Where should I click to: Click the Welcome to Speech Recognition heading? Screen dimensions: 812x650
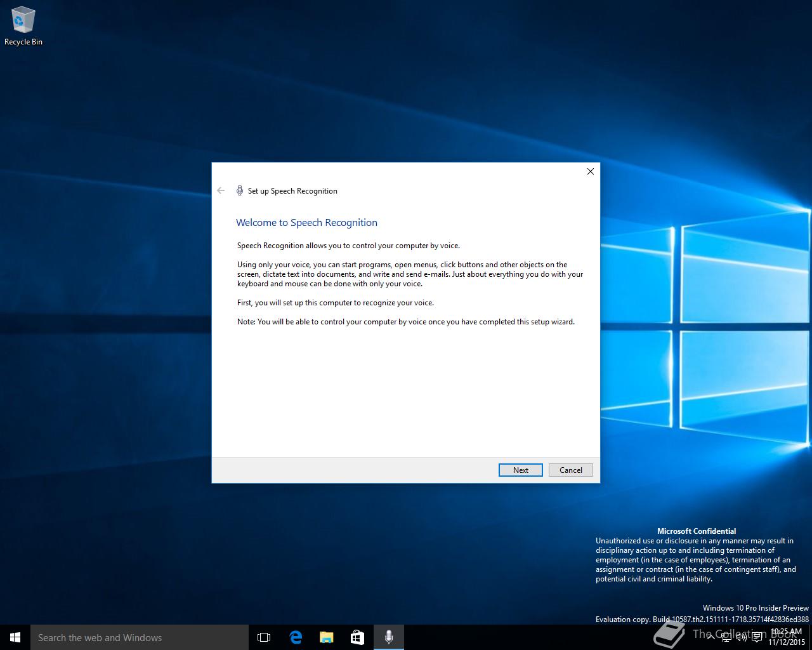[306, 223]
